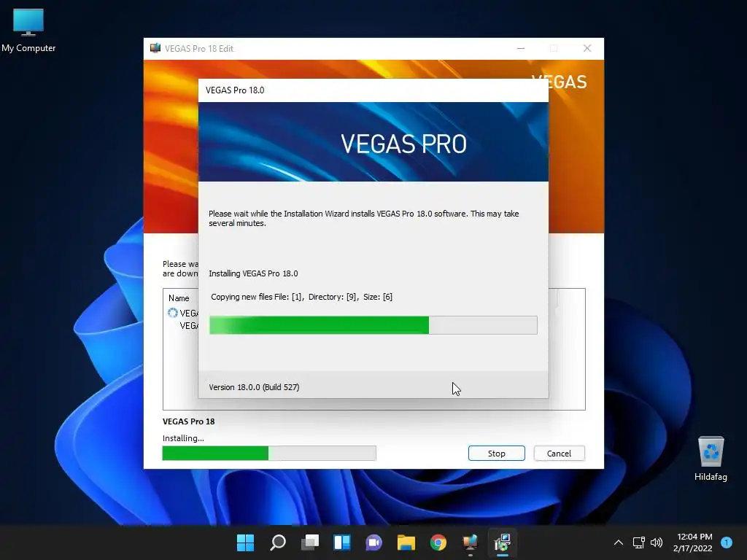This screenshot has height=560, width=747.
Task: Minimize the VEGAS Pro 18 Edit window
Action: (521, 48)
